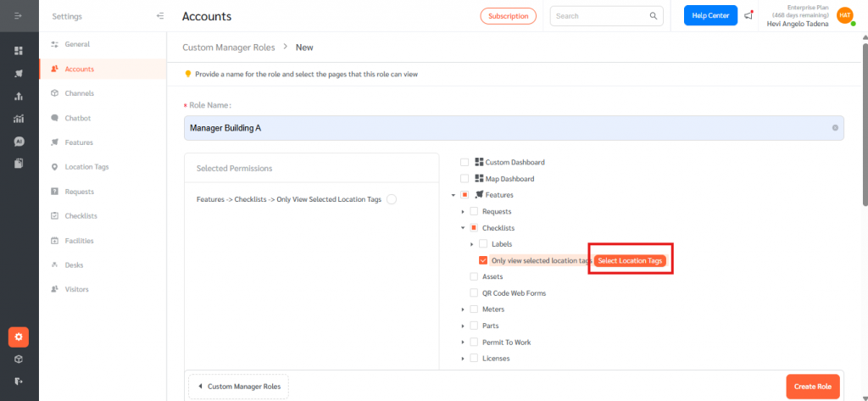Enable the QR Code Web Forms checkbox

[x=474, y=293]
